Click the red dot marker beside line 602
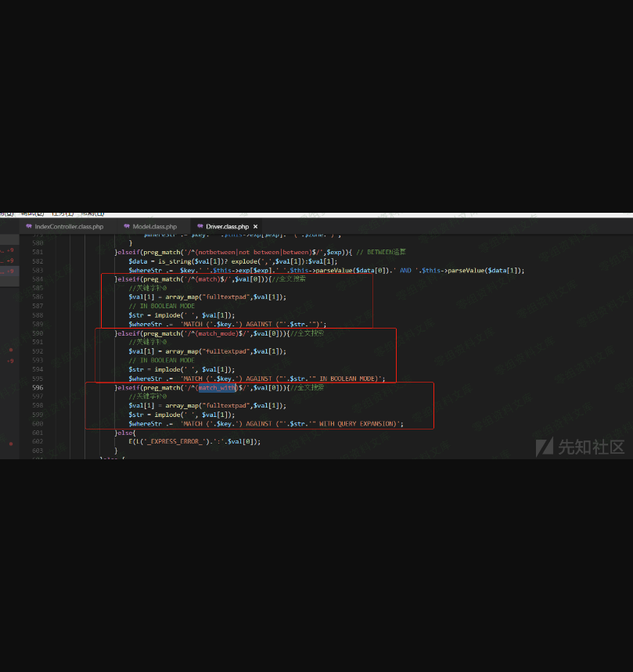The width and height of the screenshot is (633, 672). [x=10, y=443]
